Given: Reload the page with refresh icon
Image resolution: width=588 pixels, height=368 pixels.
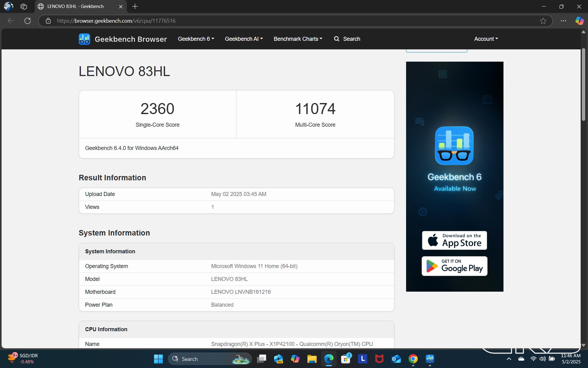Looking at the screenshot, I should 28,21.
